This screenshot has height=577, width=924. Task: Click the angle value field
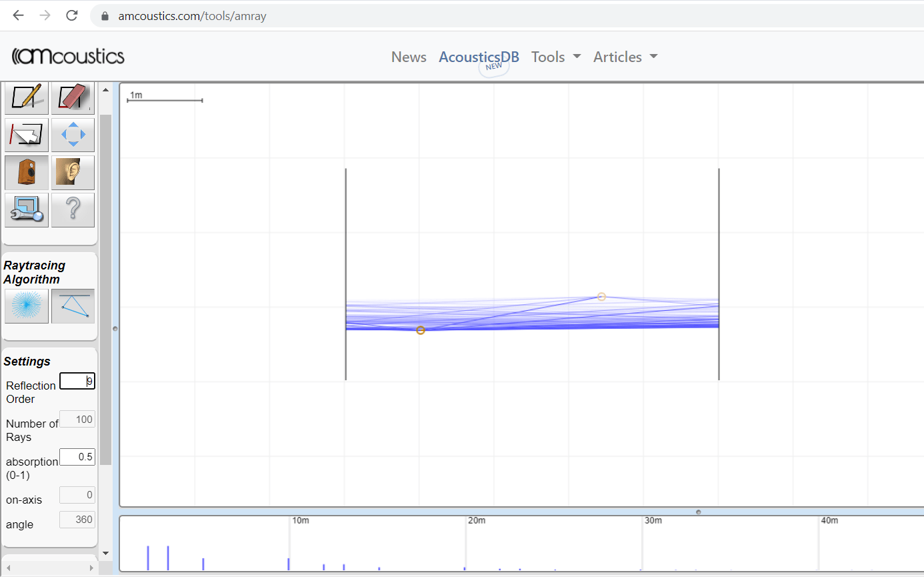[x=77, y=520]
